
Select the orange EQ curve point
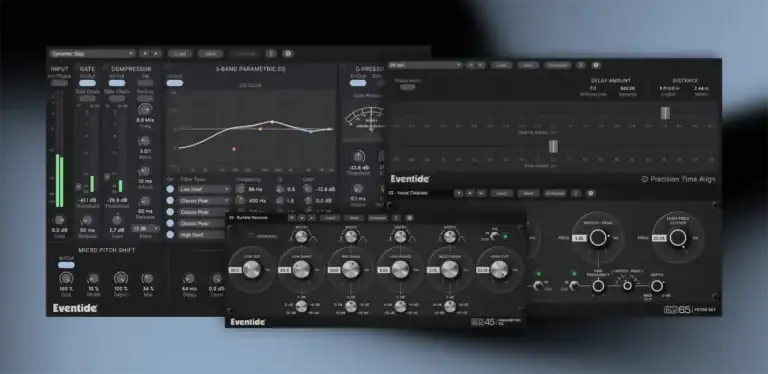(x=260, y=129)
